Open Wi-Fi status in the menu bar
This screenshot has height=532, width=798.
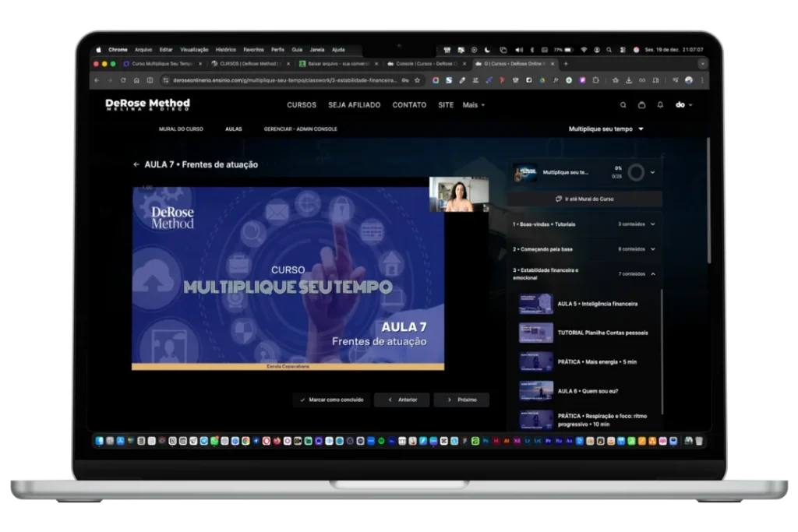(584, 50)
